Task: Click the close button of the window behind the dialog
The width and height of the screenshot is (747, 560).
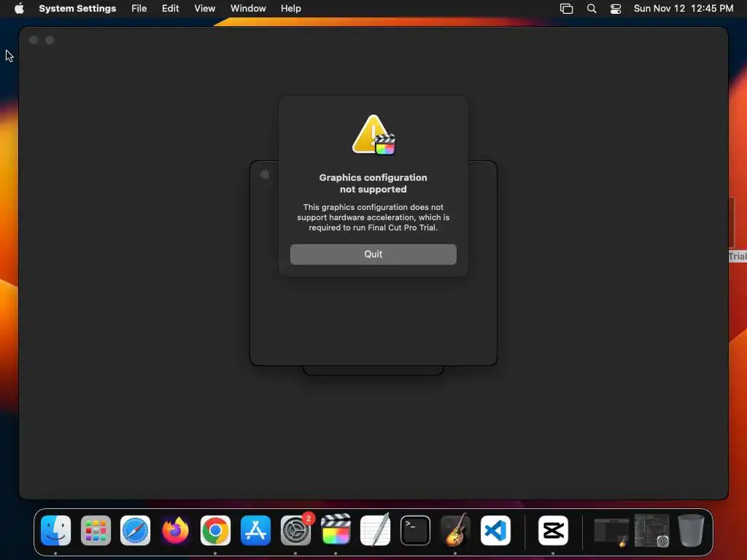Action: (265, 175)
